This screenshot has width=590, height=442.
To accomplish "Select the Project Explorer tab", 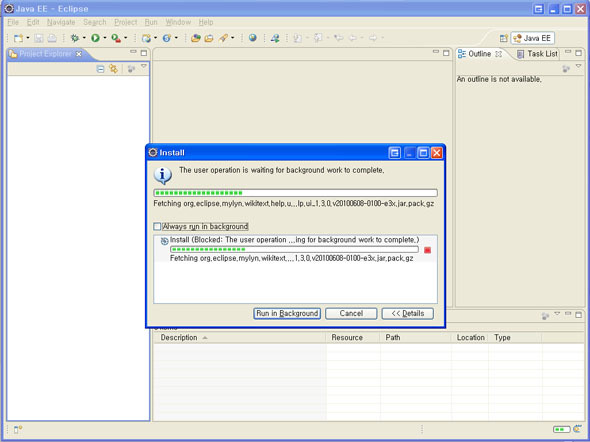I will [x=46, y=54].
